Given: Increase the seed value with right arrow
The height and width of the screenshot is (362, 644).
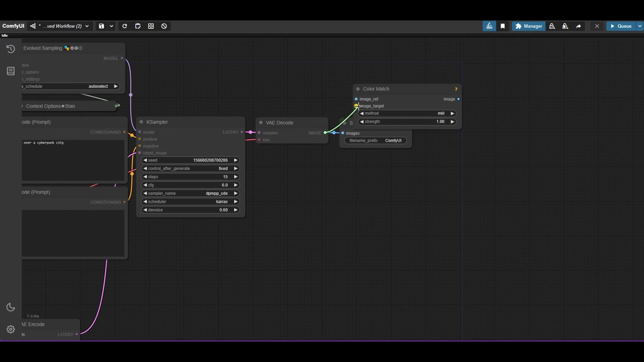Looking at the screenshot, I should (236, 160).
